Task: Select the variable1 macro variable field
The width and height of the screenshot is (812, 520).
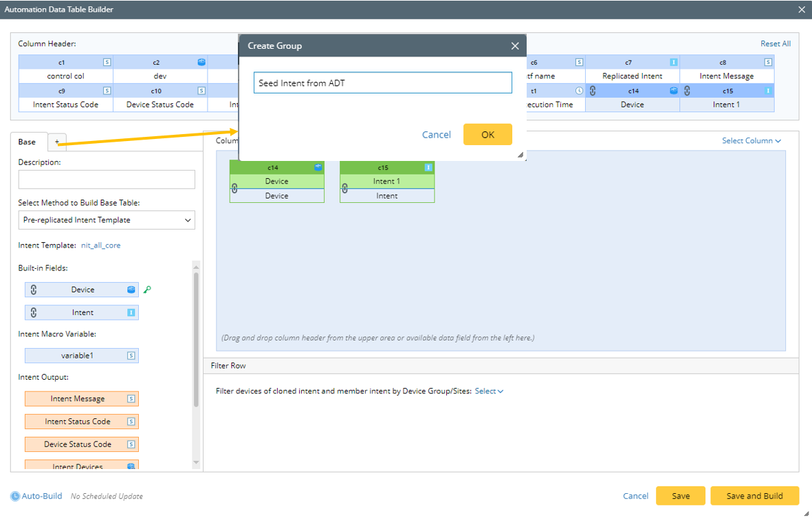Action: click(x=82, y=356)
